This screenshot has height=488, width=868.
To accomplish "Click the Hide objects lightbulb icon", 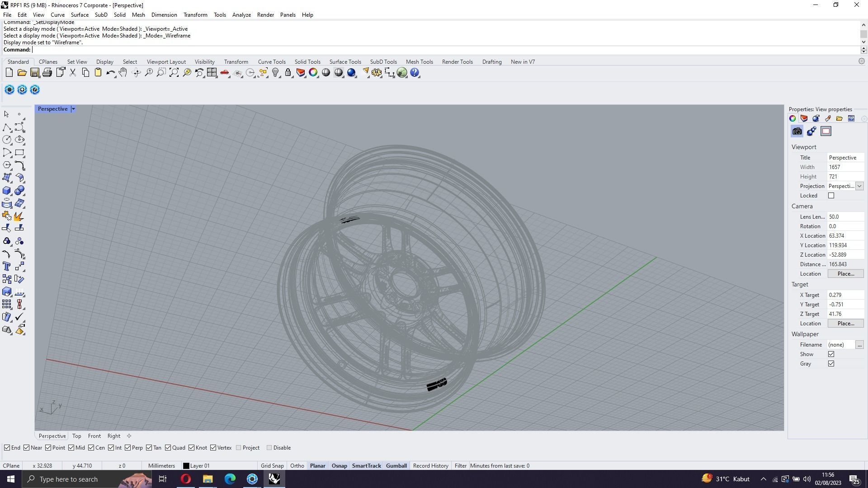I will click(x=275, y=73).
